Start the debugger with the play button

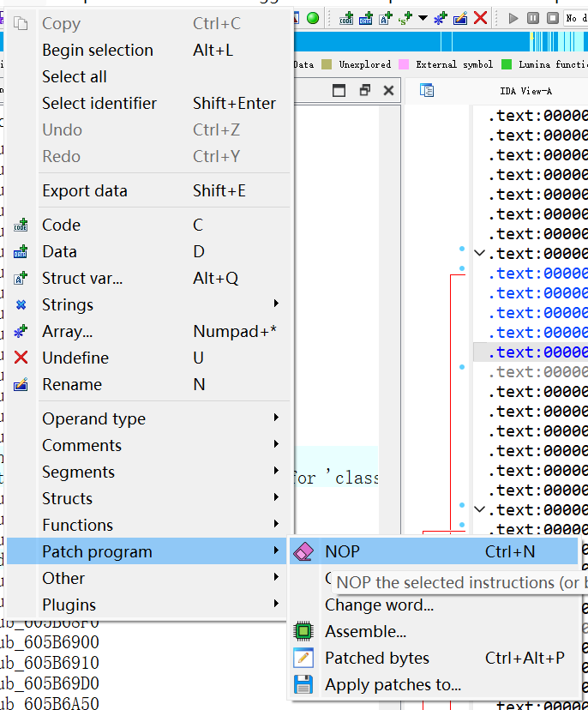[x=513, y=18]
